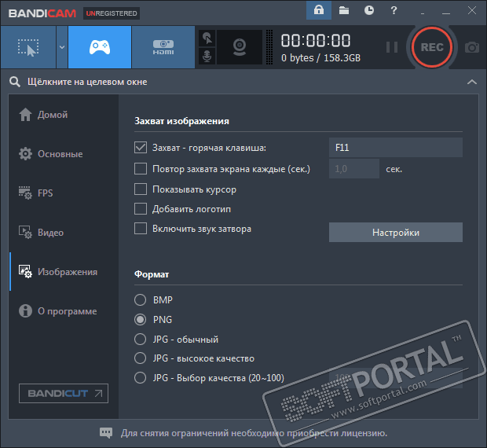Open screen mode dropdown arrow
This screenshot has width=487, height=448.
(62, 47)
